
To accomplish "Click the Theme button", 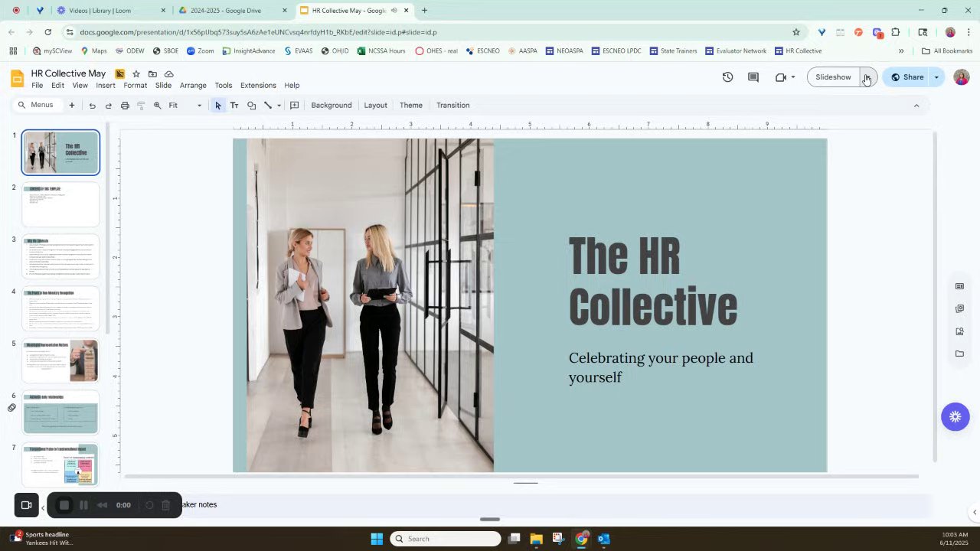I will pyautogui.click(x=411, y=106).
